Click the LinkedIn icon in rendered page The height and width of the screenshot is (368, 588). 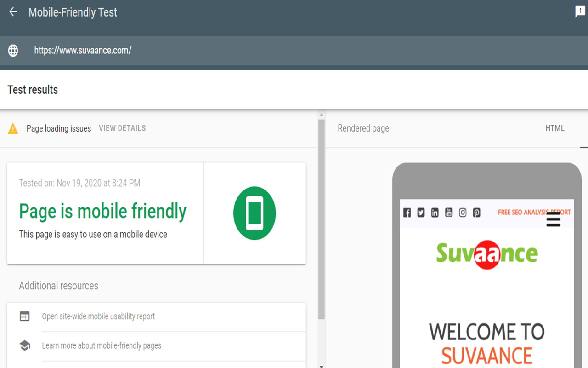(435, 213)
